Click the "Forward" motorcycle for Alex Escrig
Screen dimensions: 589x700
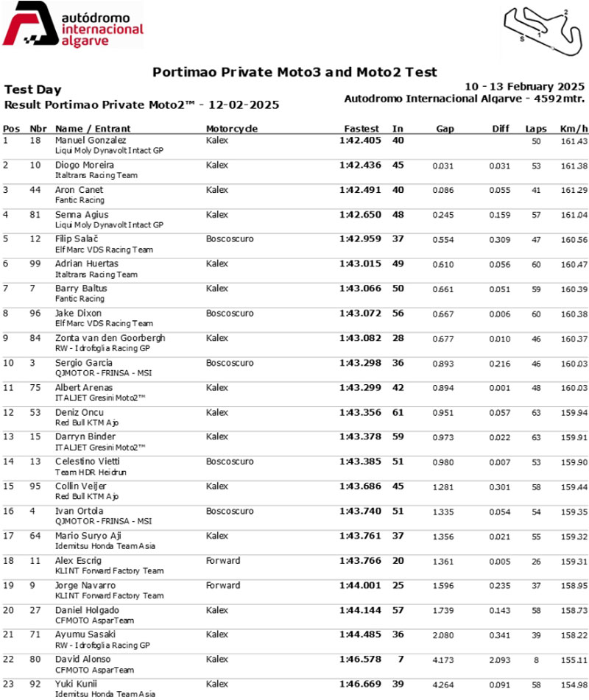click(x=223, y=561)
